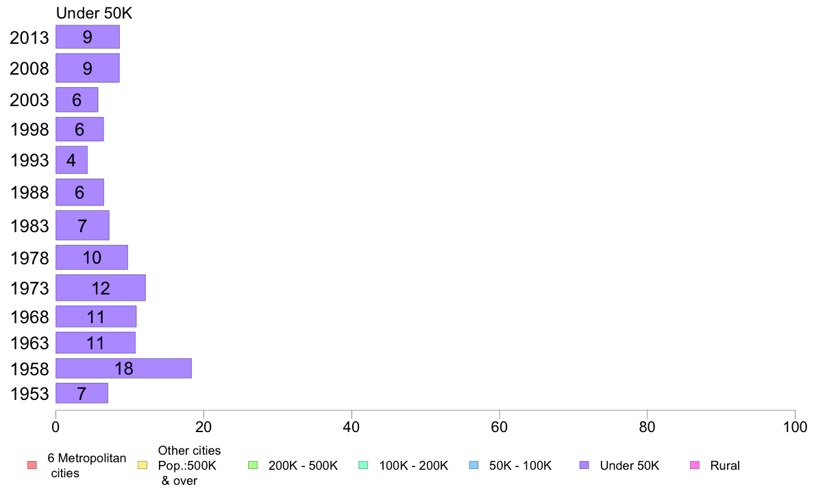814x504 pixels.
Task: Toggle the Under 50K purple legend swatch
Action: coord(584,465)
